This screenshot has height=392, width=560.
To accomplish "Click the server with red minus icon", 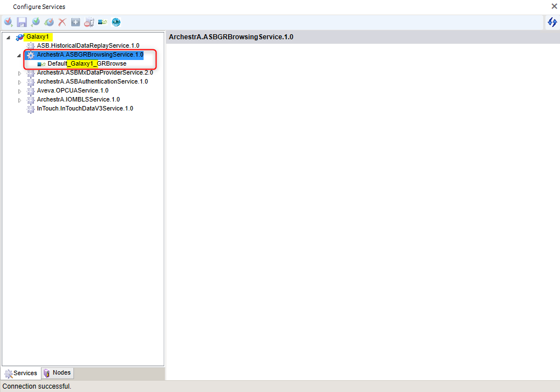I will (x=89, y=22).
